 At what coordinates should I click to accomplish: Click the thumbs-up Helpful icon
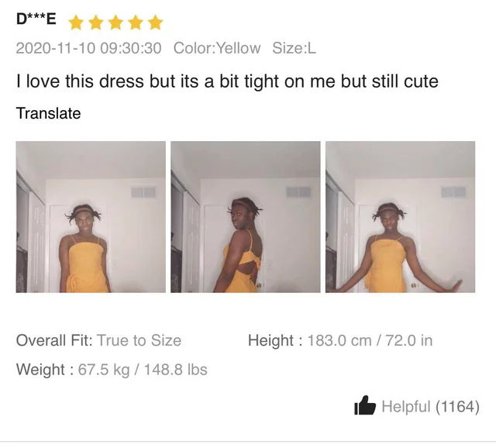[365, 405]
